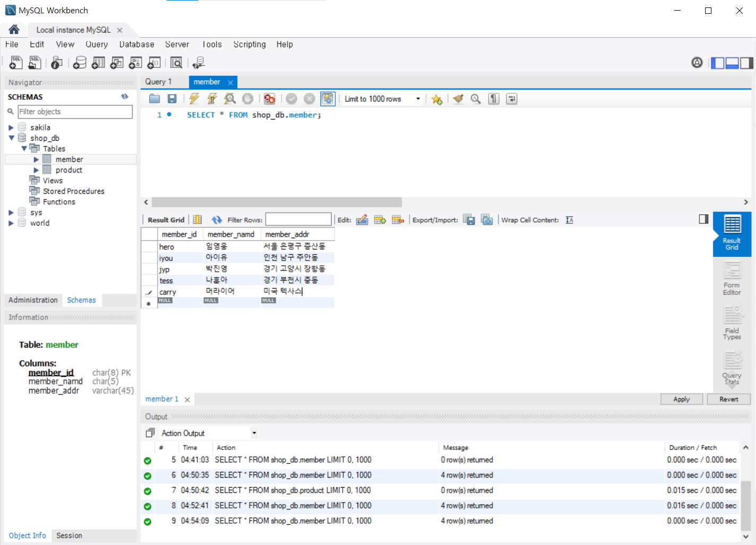
Task: Toggle result side panel visibility
Action: click(703, 219)
